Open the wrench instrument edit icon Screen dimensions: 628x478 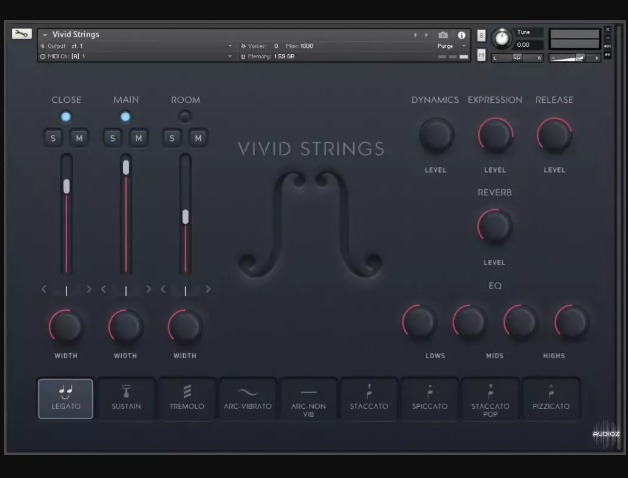[22, 34]
